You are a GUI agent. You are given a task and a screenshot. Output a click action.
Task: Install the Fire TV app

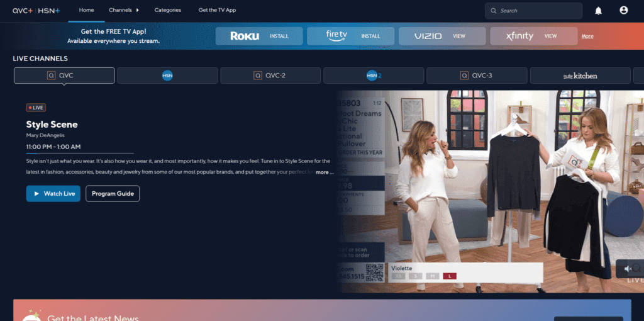[350, 36]
